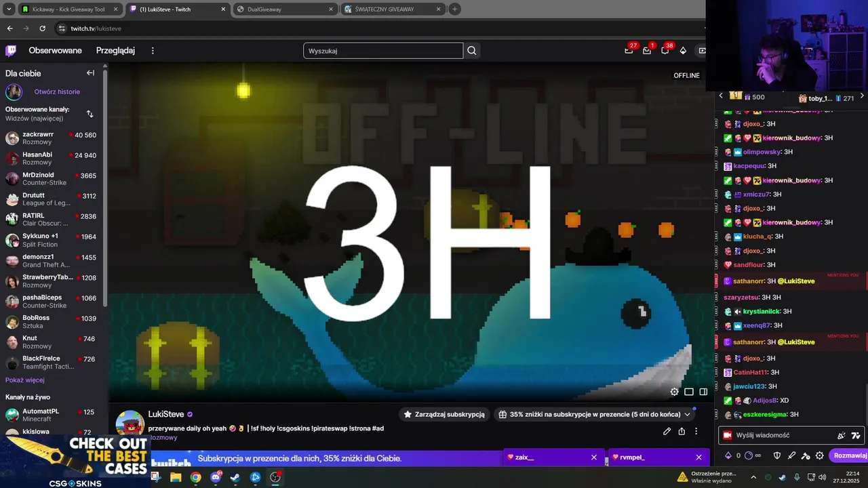
Task: Focus the Wyszukaj search box
Action: click(x=383, y=51)
